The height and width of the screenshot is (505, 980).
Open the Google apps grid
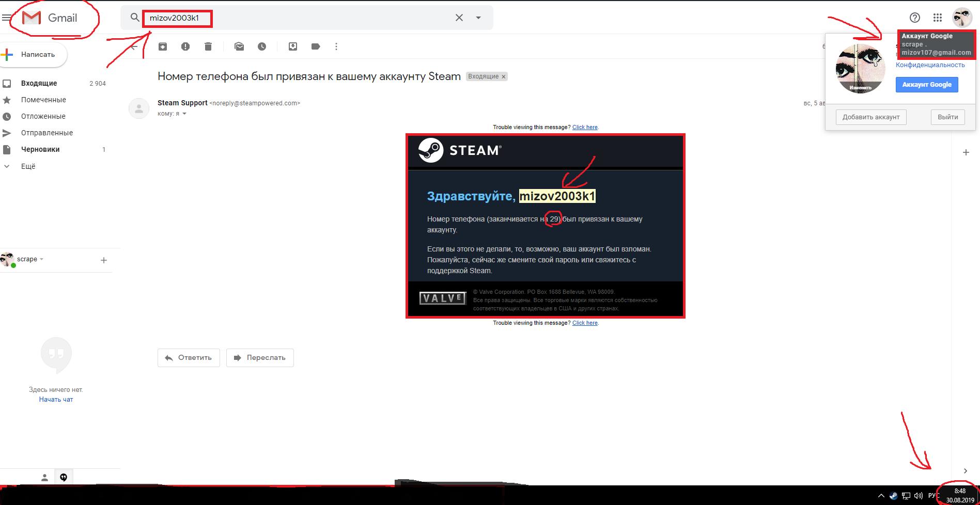(938, 18)
